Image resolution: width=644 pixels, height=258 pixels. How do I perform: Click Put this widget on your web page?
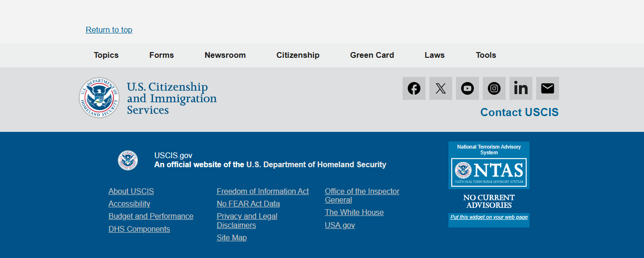(489, 217)
